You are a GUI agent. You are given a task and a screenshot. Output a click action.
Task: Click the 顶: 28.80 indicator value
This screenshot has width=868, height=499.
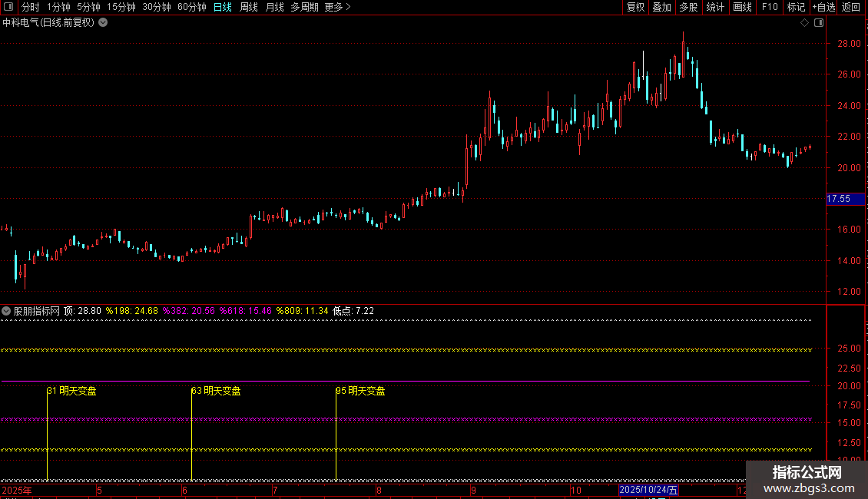82,311
